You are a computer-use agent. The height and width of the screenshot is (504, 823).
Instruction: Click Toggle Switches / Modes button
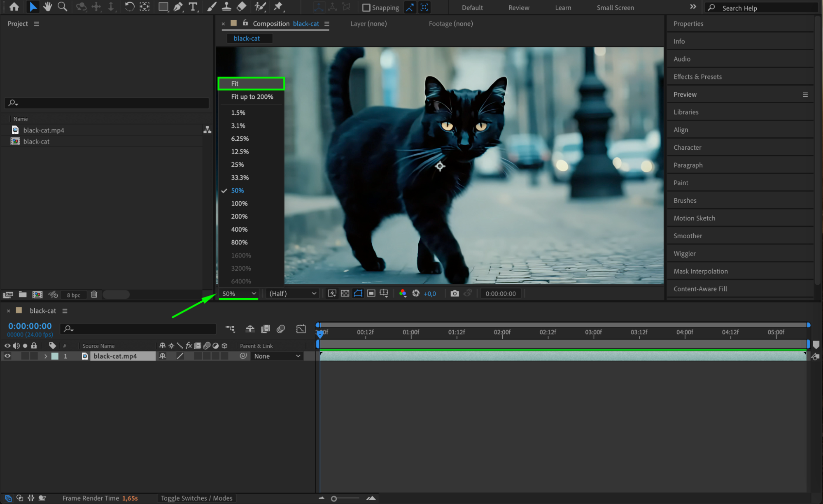pyautogui.click(x=196, y=498)
